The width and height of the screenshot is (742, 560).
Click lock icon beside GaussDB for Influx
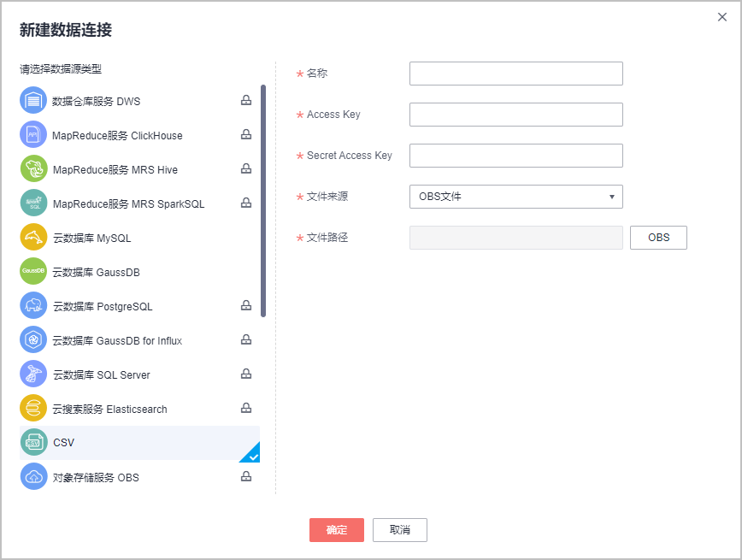coord(246,339)
